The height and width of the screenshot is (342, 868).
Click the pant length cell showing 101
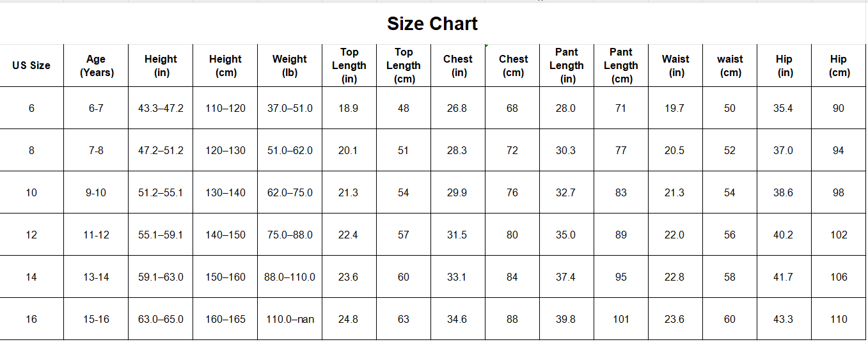pos(620,319)
